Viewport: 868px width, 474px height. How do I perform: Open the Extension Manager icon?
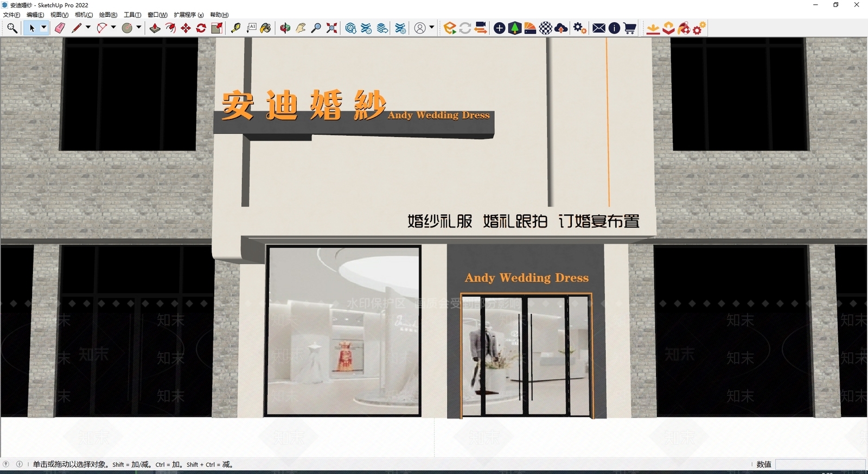click(x=400, y=28)
